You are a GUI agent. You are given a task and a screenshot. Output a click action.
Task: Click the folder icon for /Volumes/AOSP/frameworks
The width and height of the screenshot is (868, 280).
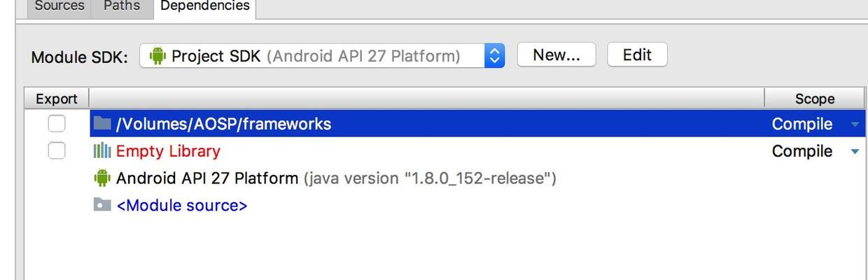coord(102,124)
